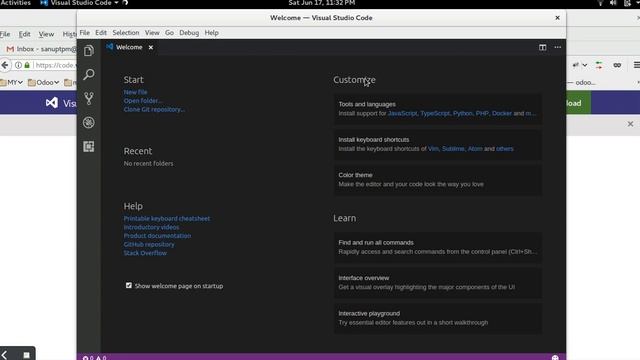Click the Firefox site info icon

coord(18,65)
